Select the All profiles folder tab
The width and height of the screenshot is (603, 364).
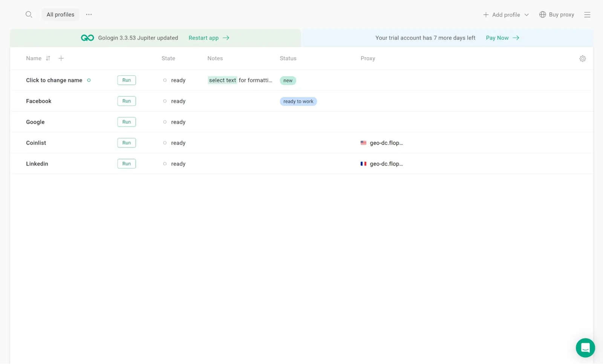(x=60, y=15)
